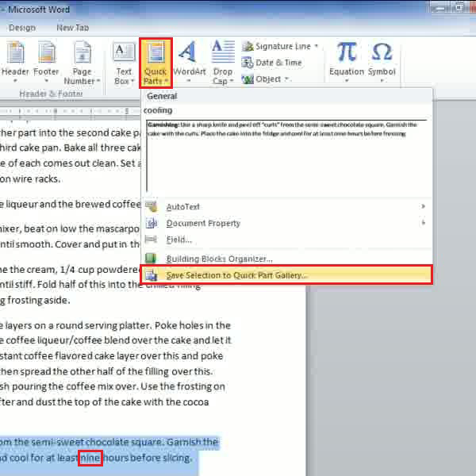Insert the 'cooling' quick part entry
Screen dimensions: 476x476
(287, 150)
